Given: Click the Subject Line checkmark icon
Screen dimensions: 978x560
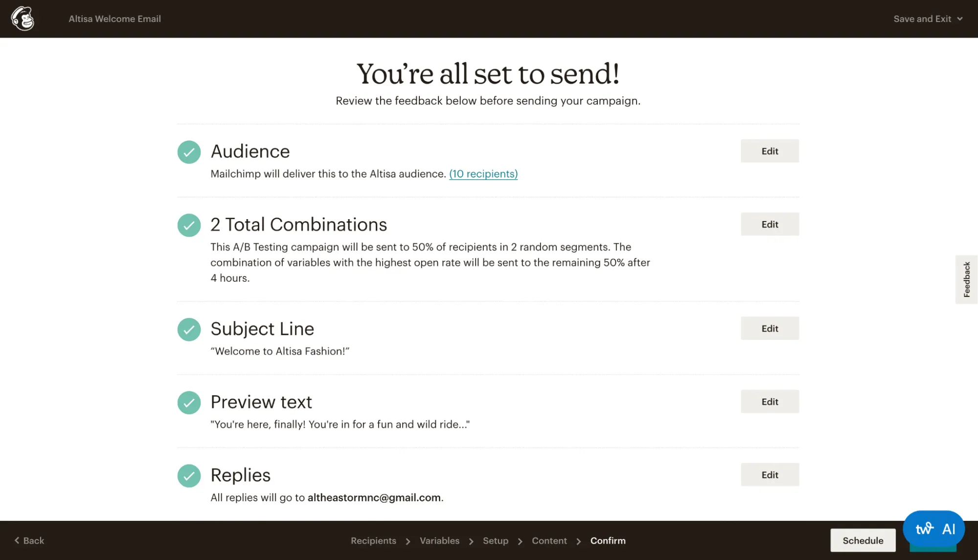Looking at the screenshot, I should [189, 330].
